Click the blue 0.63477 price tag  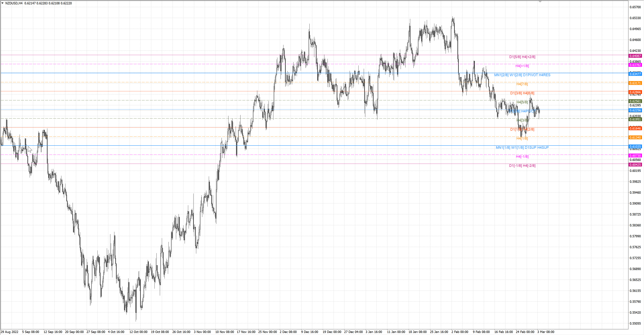tap(635, 74)
